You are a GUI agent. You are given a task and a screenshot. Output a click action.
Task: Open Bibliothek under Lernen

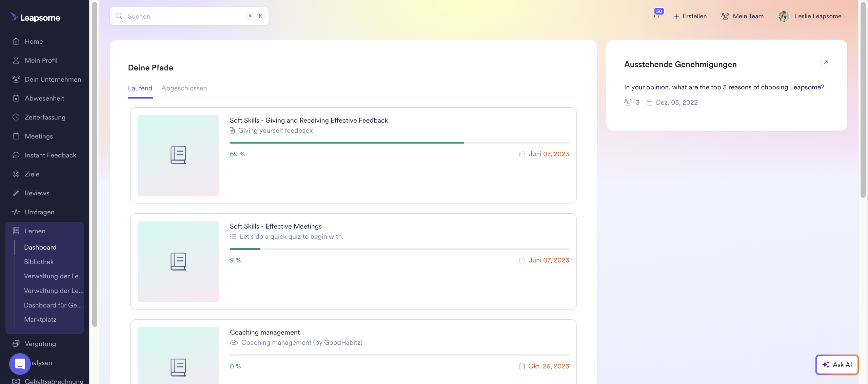click(x=39, y=262)
